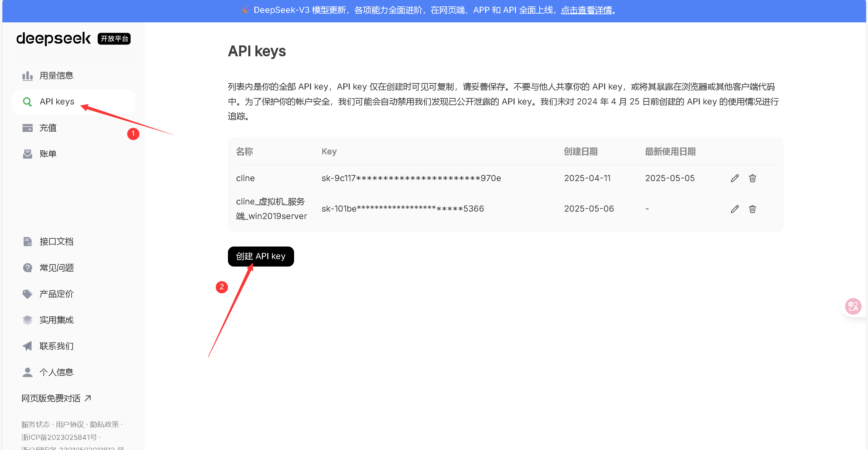Image resolution: width=868 pixels, height=450 pixels.
Task: Delete the cline_虚拟机_服务端_win2019server key
Action: pos(752,209)
